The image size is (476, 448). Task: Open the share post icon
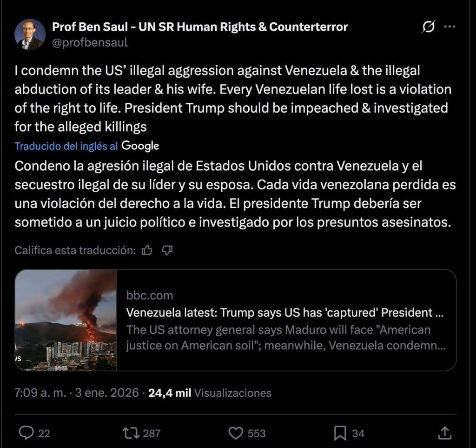pos(444,433)
